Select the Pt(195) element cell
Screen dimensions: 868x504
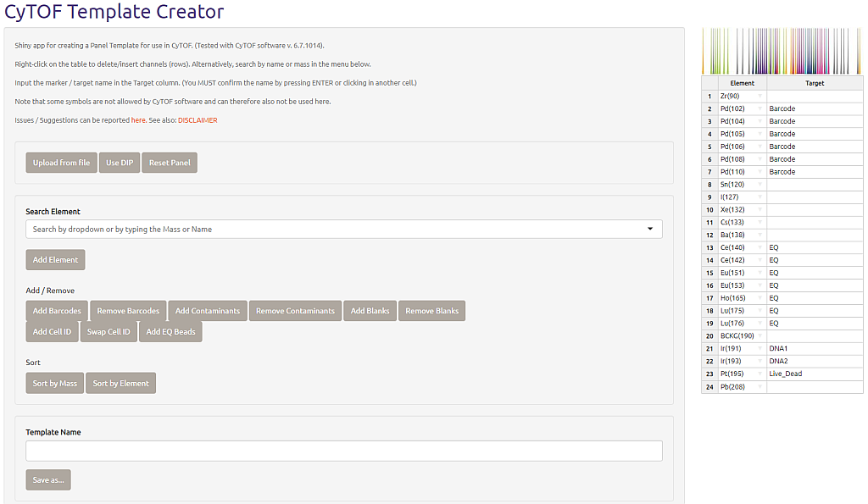743,374
